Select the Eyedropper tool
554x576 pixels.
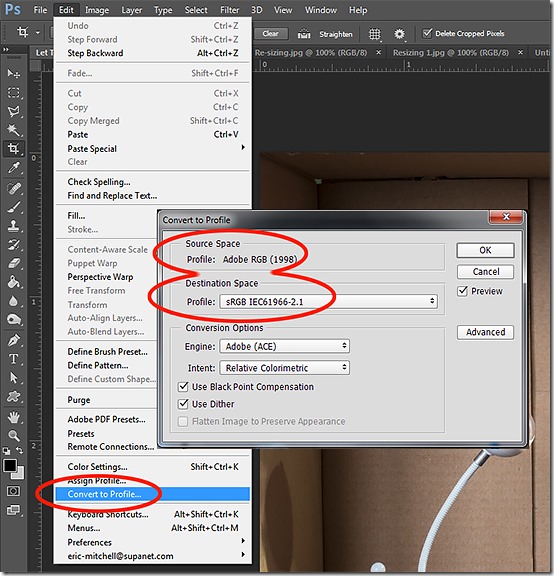pyautogui.click(x=14, y=168)
